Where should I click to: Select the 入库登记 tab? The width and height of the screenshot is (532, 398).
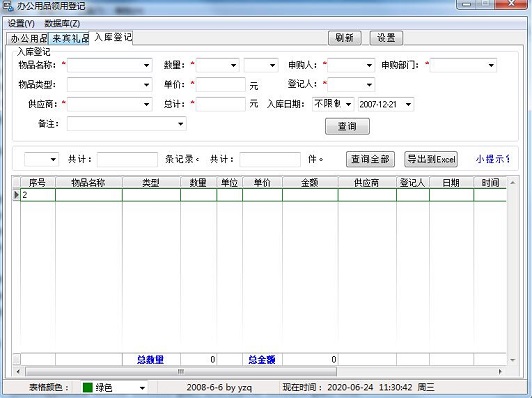[112, 37]
